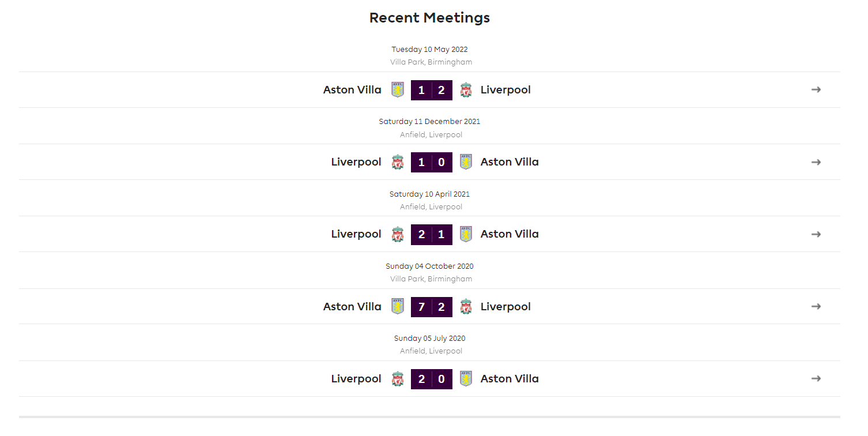Click the 7-2 score box
The width and height of the screenshot is (868, 436).
(x=432, y=307)
